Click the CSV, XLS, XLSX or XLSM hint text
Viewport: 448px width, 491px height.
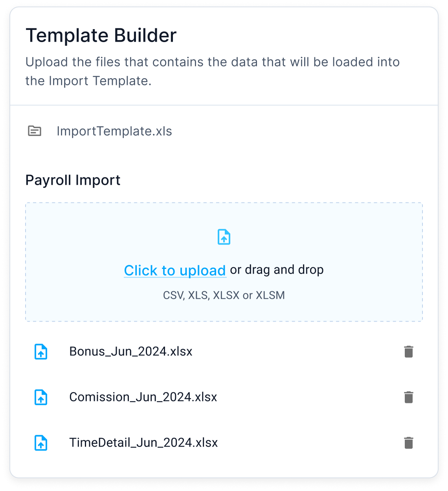pyautogui.click(x=224, y=295)
